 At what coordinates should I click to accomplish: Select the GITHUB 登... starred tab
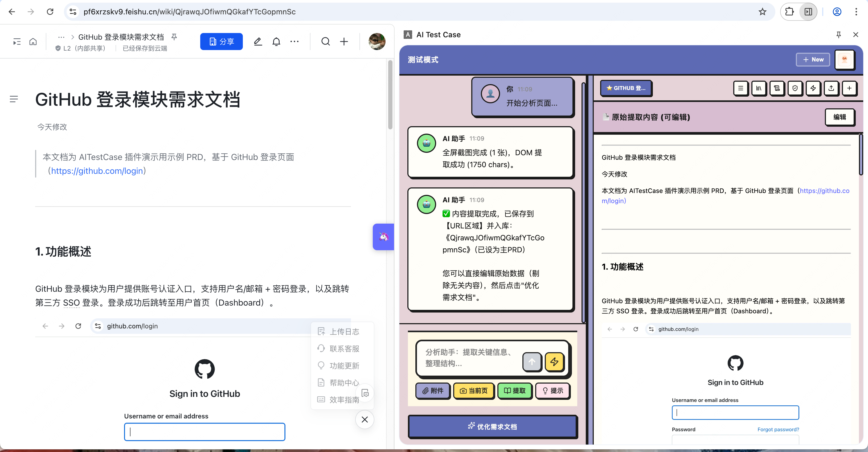(x=626, y=88)
